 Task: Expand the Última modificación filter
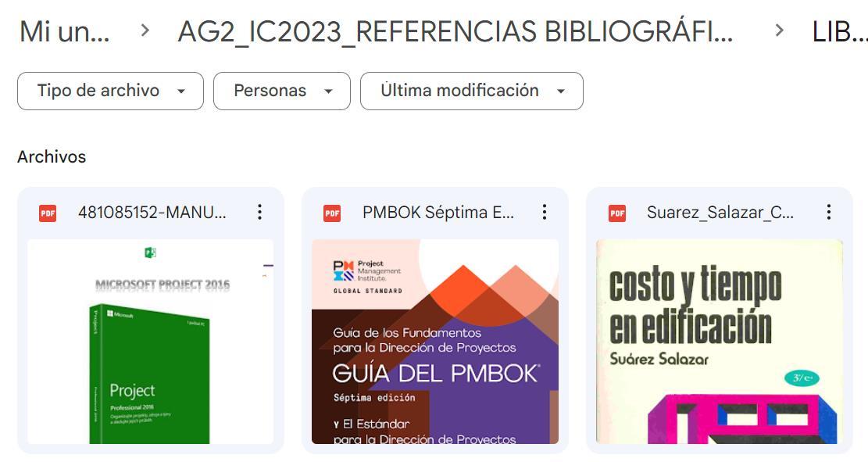tap(472, 91)
